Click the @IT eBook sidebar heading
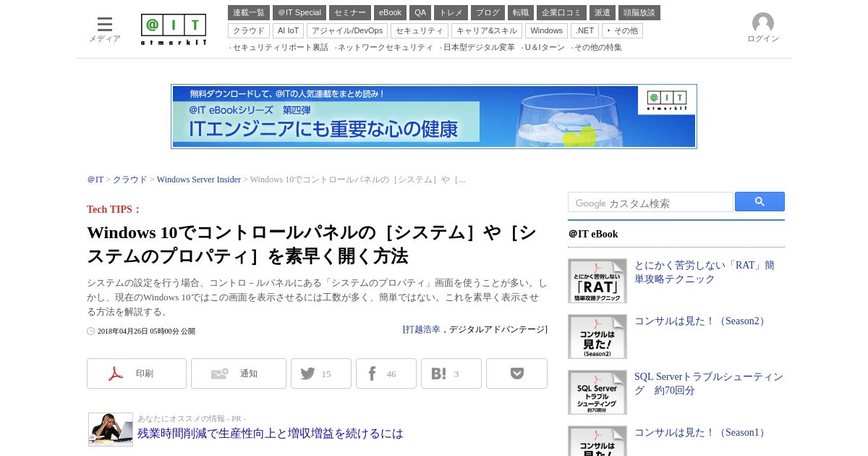This screenshot has height=456, width=868. pos(593,234)
